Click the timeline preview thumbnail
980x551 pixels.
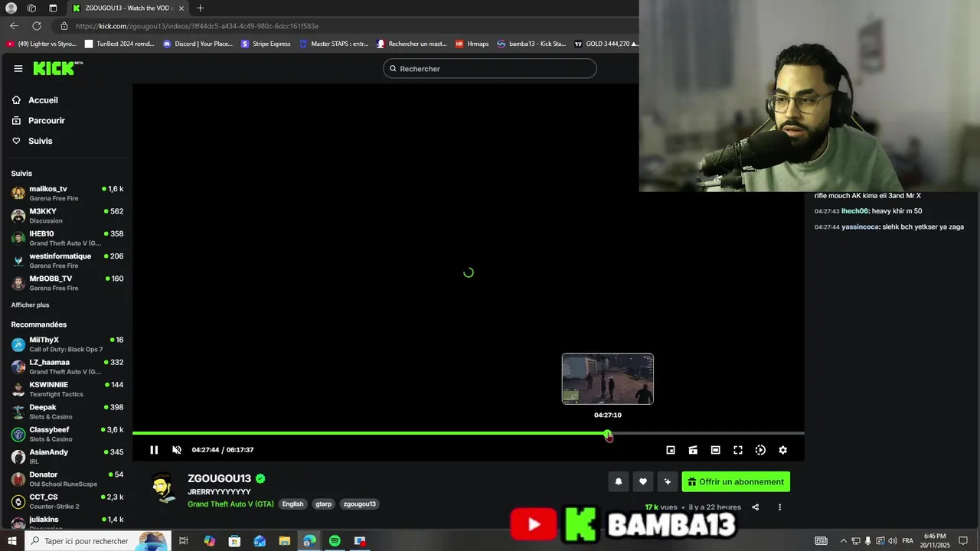coord(608,379)
